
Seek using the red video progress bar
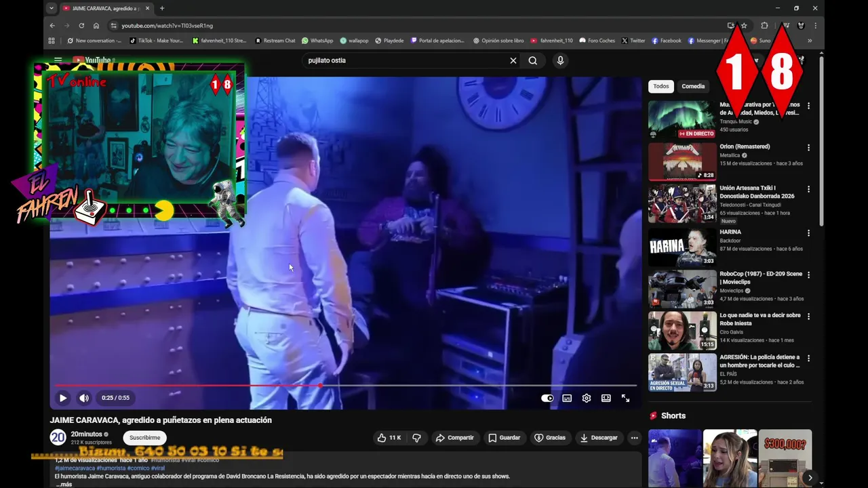(346, 385)
